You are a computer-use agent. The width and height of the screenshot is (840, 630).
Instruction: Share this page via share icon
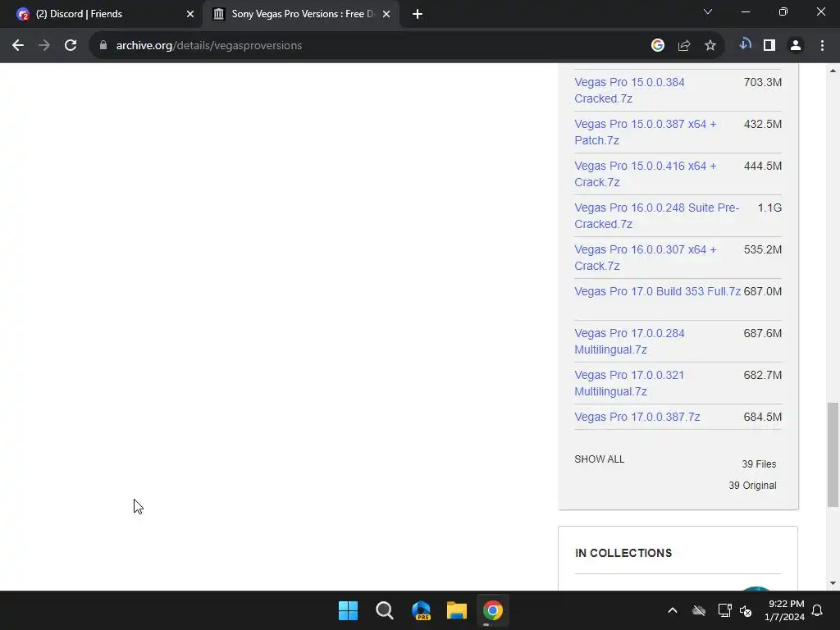click(x=684, y=46)
